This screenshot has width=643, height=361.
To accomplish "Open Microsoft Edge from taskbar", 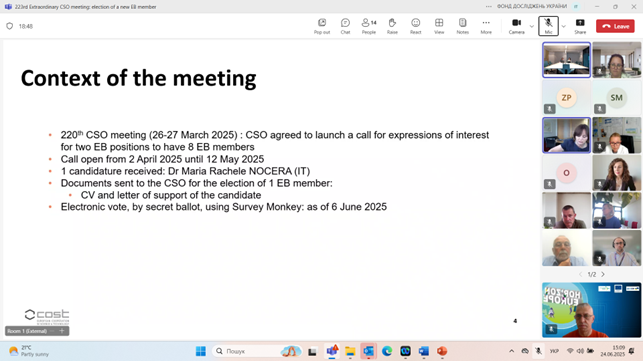I will [387, 351].
